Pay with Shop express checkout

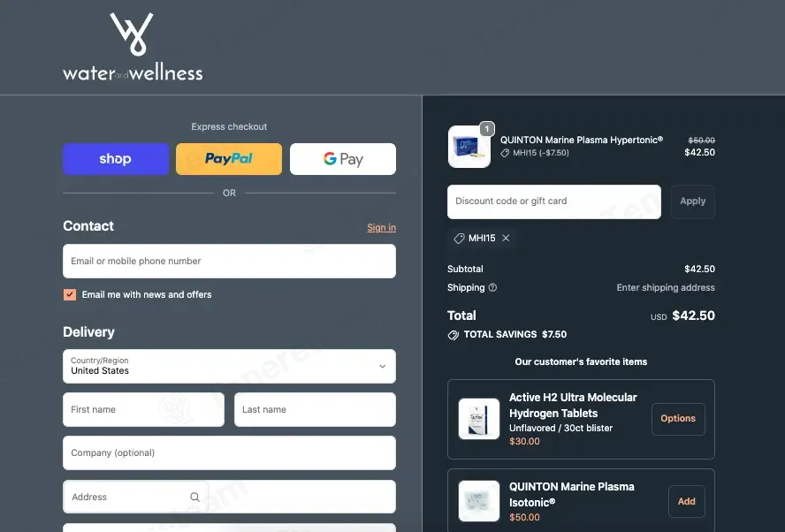[x=116, y=159]
